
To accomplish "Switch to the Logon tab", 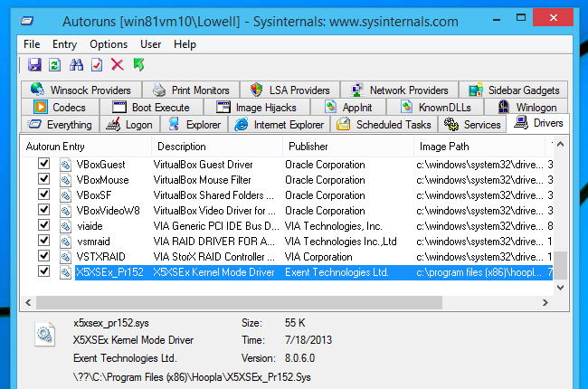I will [129, 125].
